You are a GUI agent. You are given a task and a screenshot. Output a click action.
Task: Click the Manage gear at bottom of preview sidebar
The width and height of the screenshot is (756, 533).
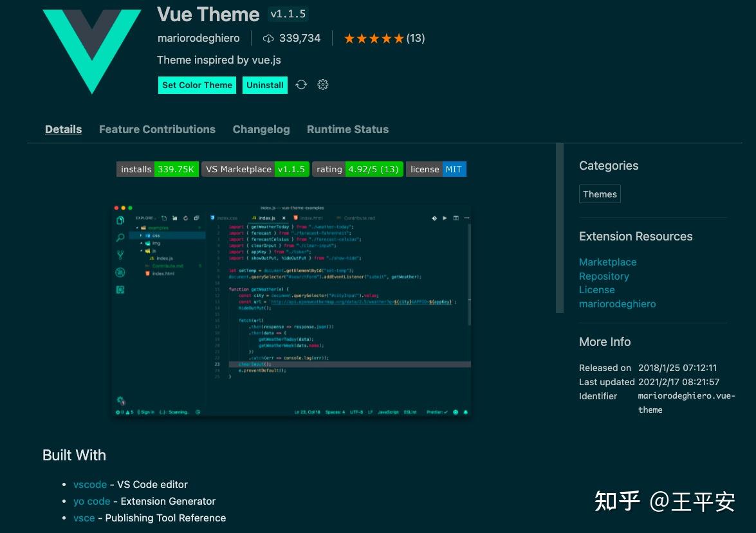coord(120,399)
